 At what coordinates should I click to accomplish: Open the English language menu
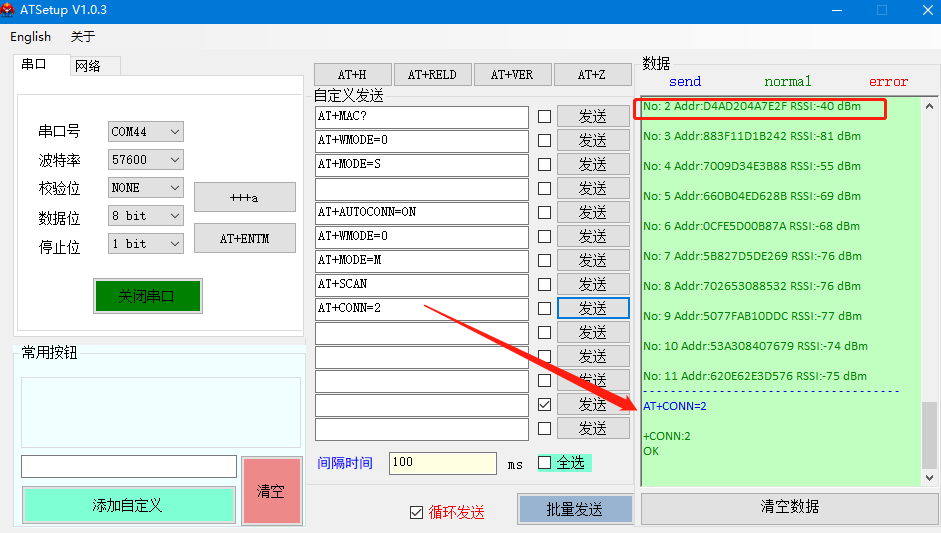coord(30,37)
